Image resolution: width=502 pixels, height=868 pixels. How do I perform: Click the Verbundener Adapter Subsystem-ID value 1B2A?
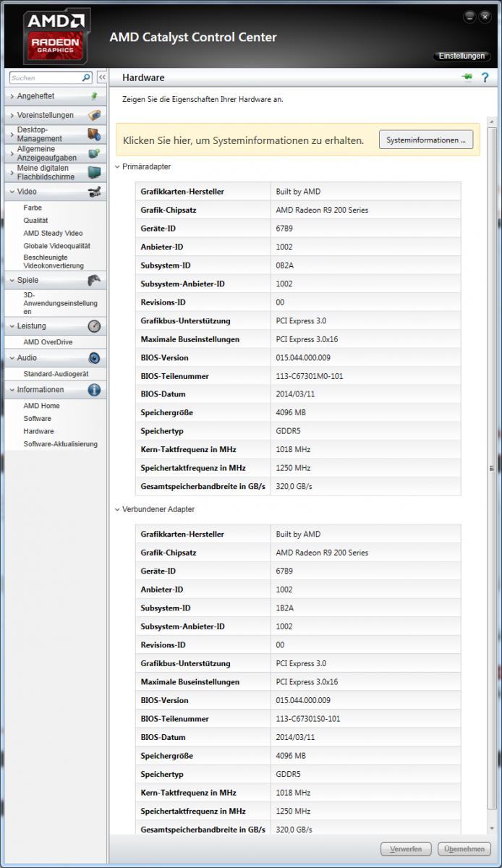pyautogui.click(x=285, y=608)
